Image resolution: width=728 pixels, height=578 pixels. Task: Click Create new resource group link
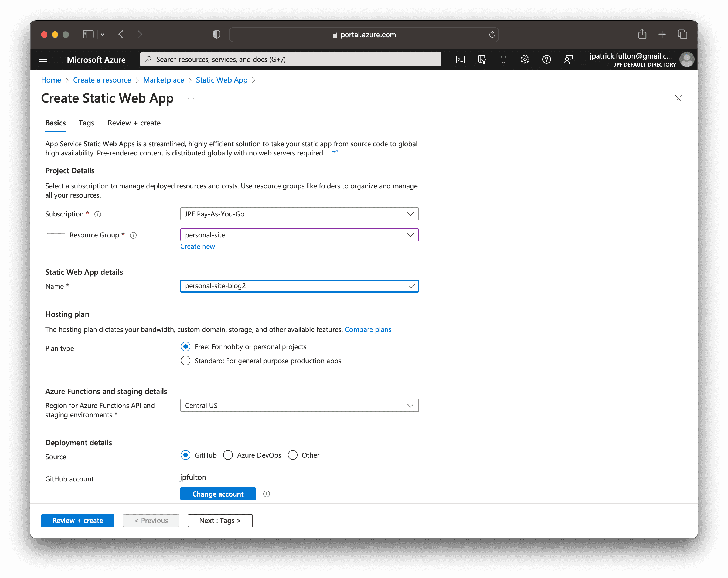197,246
